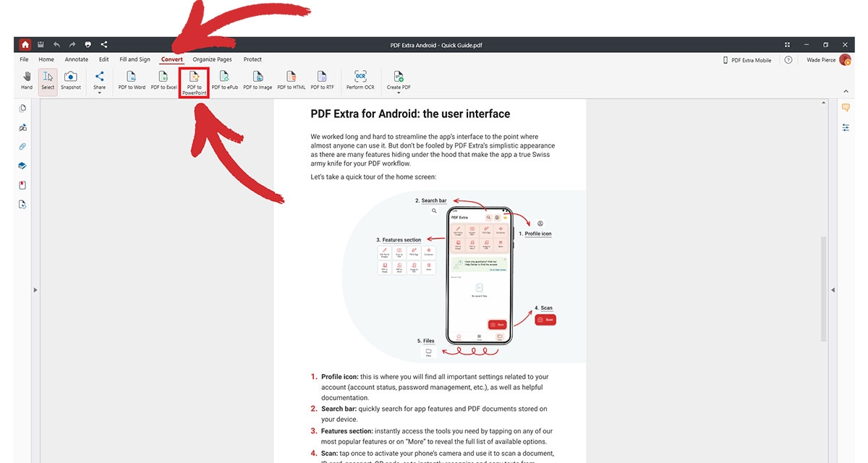The height and width of the screenshot is (463, 868).
Task: Switch to the Annotate tab
Action: pyautogui.click(x=77, y=59)
